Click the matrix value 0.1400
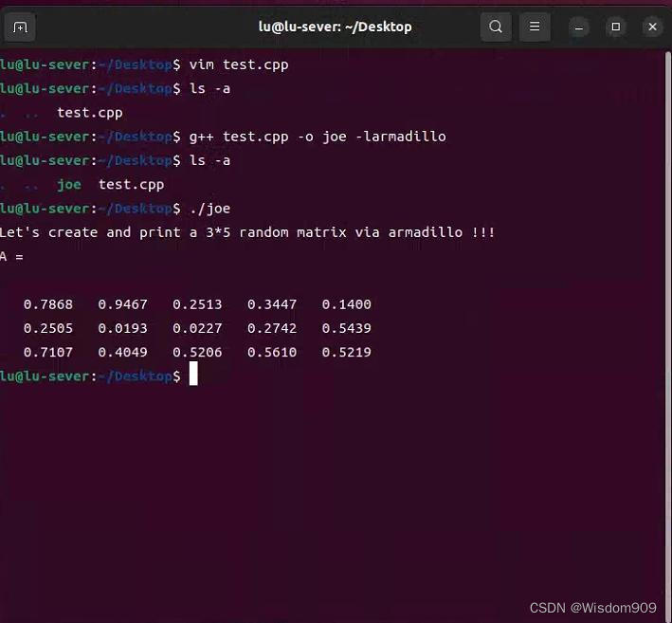Image resolution: width=672 pixels, height=623 pixels. pyautogui.click(x=346, y=304)
